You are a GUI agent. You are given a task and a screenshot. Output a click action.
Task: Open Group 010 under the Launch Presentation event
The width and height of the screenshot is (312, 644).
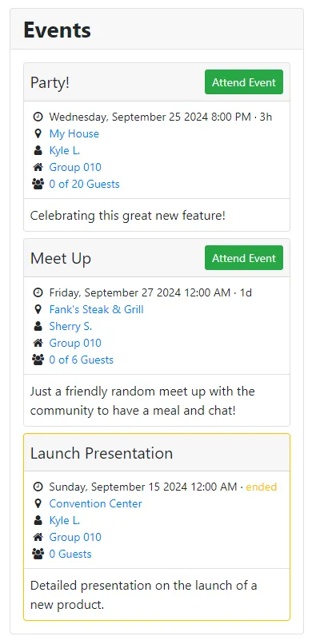tap(75, 537)
